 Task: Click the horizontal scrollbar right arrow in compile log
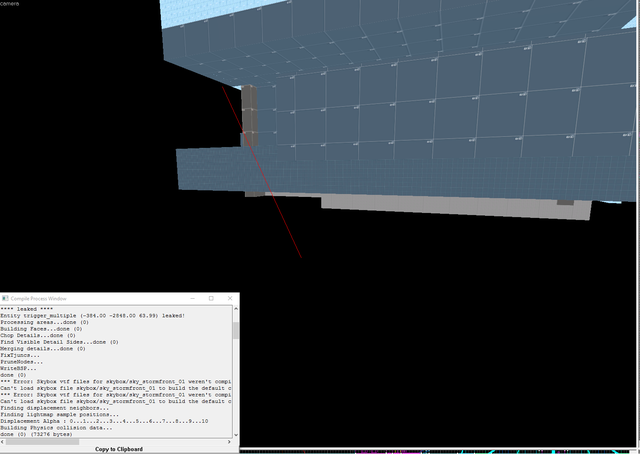coord(229,442)
